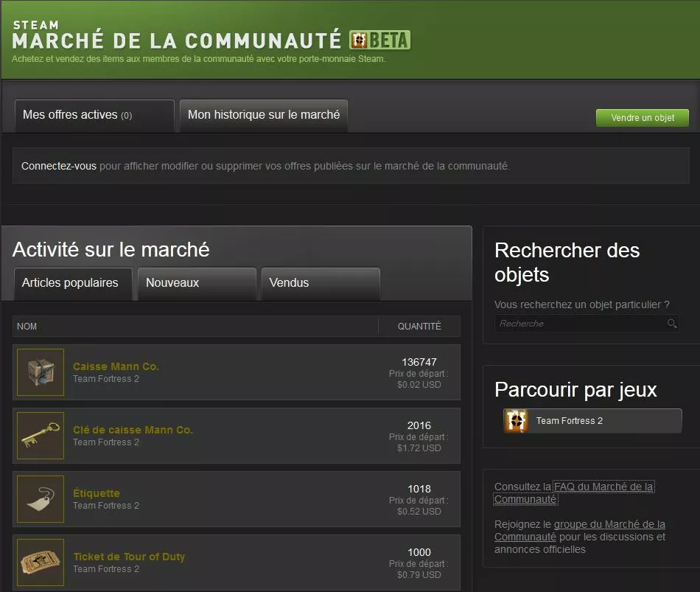Select the Team Fortress 2 game icon
700x592 pixels.
click(x=516, y=421)
